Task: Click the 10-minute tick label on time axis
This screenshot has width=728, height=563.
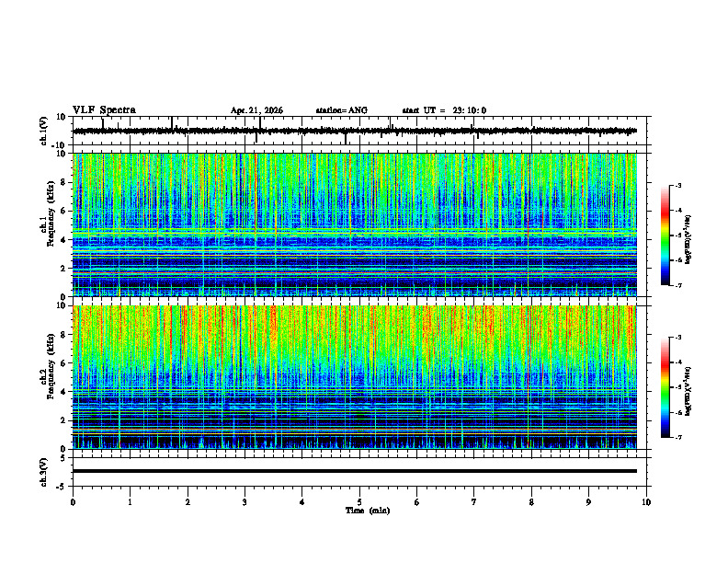Action: tap(646, 502)
